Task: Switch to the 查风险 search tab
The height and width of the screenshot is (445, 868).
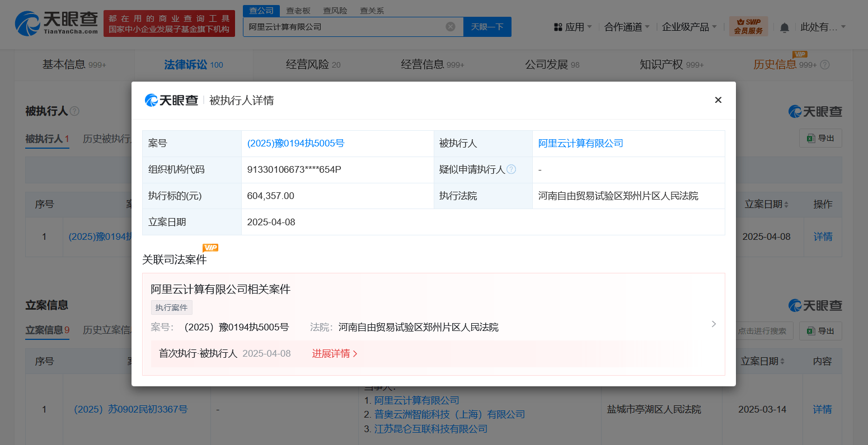Action: (x=335, y=11)
